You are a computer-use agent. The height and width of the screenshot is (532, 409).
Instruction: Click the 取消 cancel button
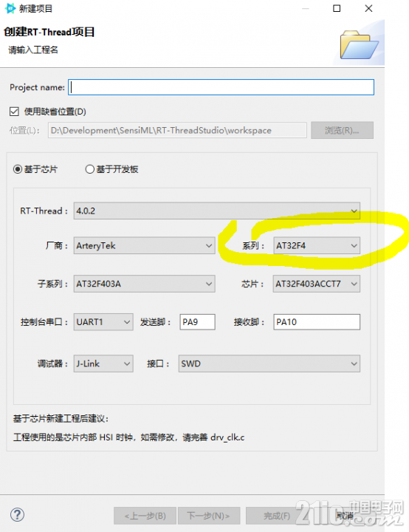345,516
